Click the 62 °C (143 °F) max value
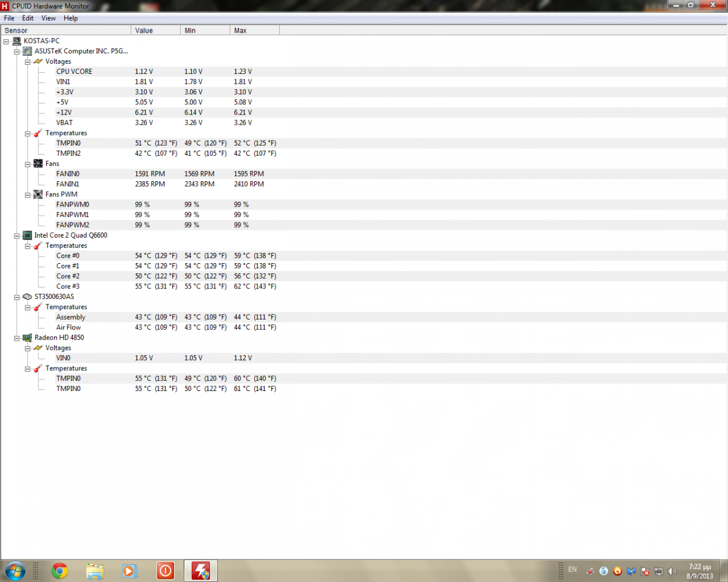 point(255,286)
